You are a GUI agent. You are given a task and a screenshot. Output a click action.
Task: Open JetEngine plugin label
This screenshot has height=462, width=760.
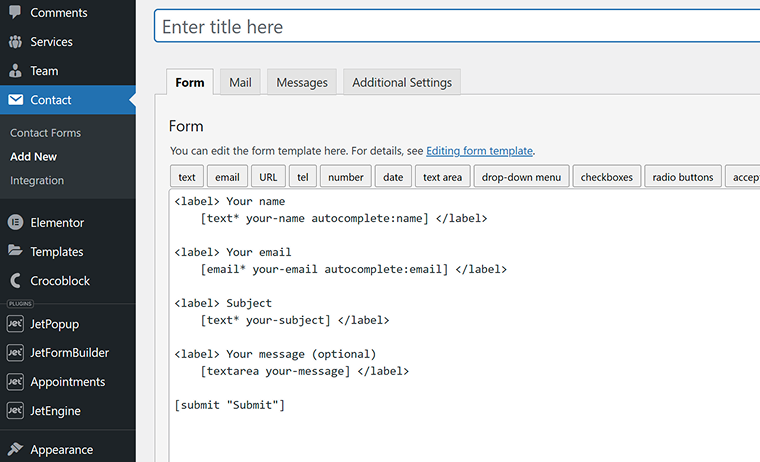point(55,411)
